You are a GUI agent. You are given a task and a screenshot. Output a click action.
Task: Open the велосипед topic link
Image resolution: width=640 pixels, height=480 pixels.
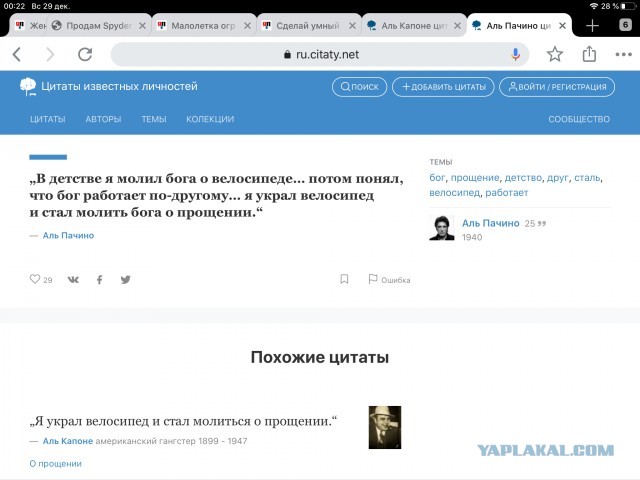pos(454,193)
